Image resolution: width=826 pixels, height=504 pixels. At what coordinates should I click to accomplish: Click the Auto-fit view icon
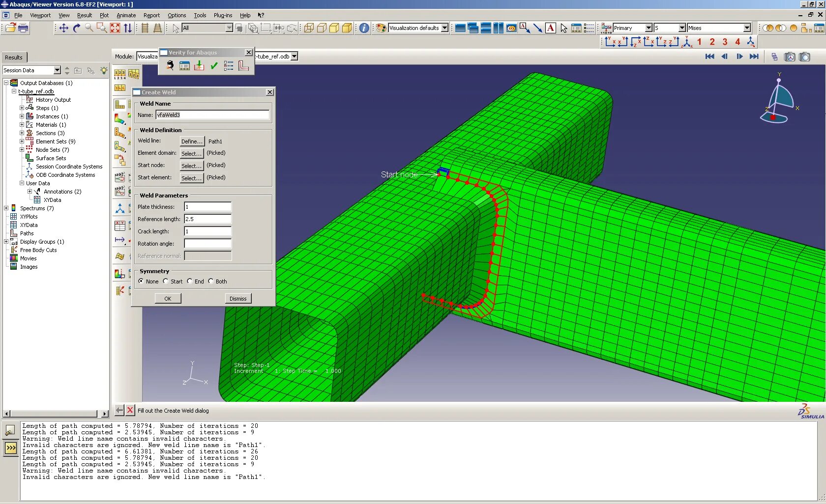point(115,28)
